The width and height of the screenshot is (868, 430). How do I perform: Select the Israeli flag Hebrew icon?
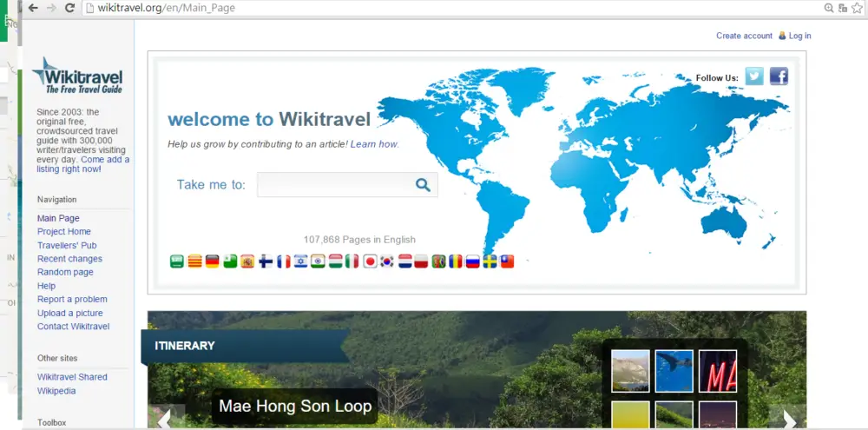(300, 261)
